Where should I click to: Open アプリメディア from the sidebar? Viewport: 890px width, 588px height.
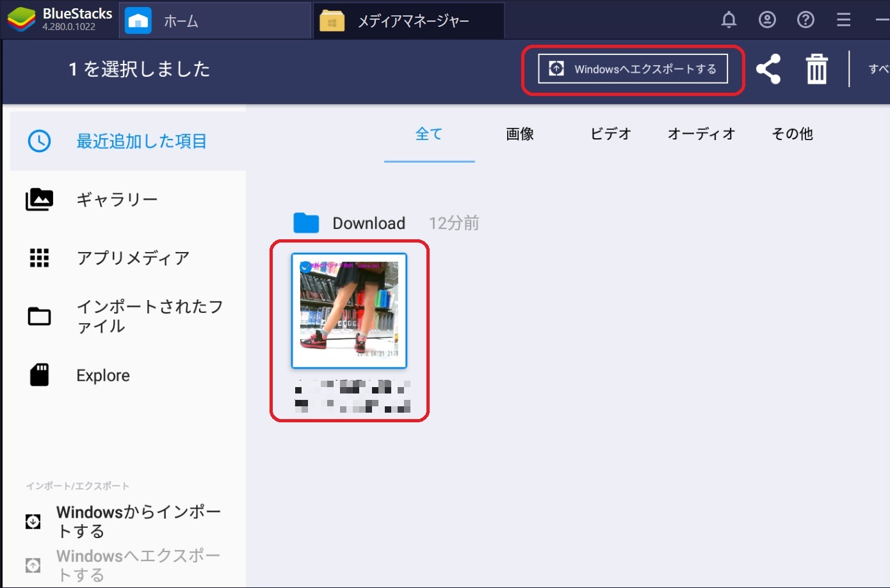[133, 258]
